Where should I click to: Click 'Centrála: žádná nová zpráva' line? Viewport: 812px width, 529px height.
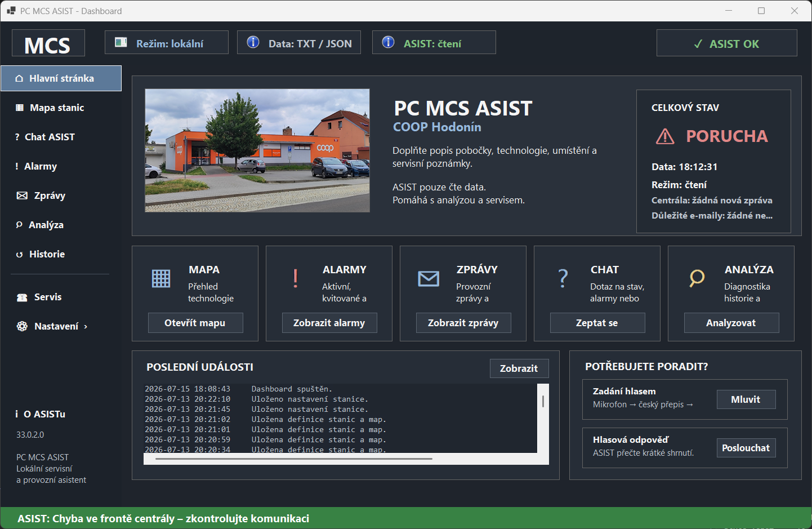click(712, 201)
